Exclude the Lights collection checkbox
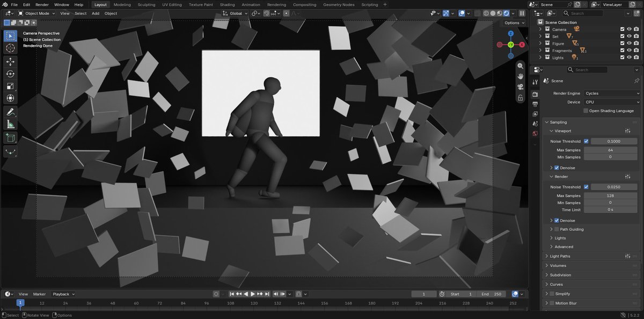Screen dimensions: 644x319 (622, 57)
